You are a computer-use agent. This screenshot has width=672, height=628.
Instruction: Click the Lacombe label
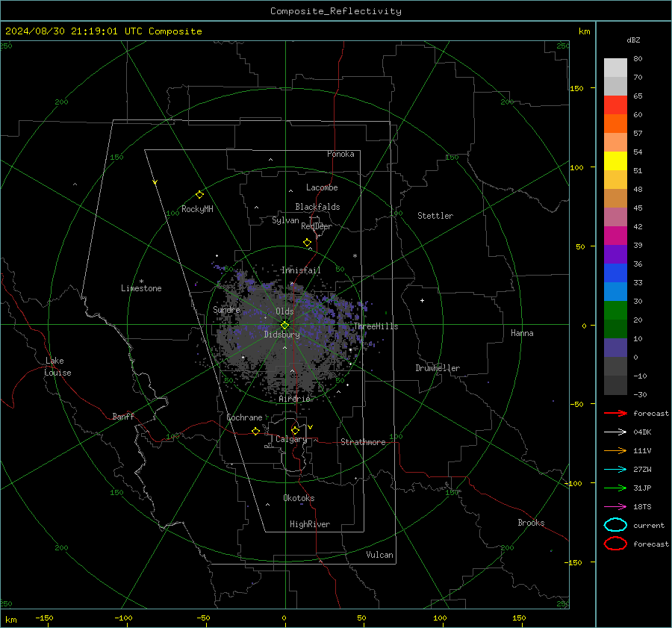coord(322,187)
